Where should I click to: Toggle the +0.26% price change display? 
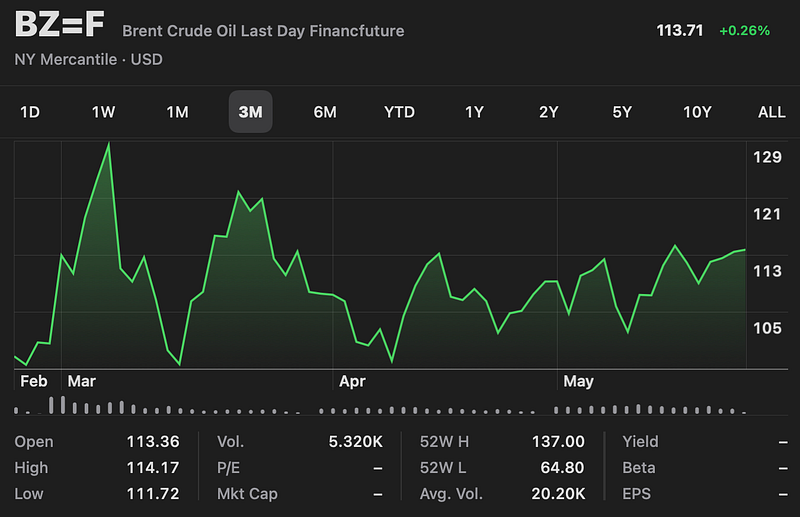[x=744, y=31]
